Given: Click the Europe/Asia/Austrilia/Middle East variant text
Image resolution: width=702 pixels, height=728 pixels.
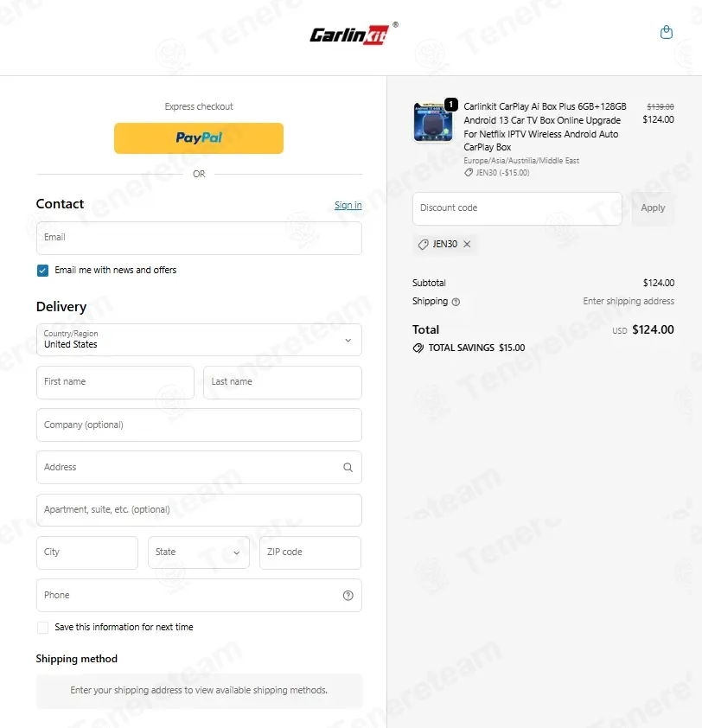Looking at the screenshot, I should pos(521,161).
